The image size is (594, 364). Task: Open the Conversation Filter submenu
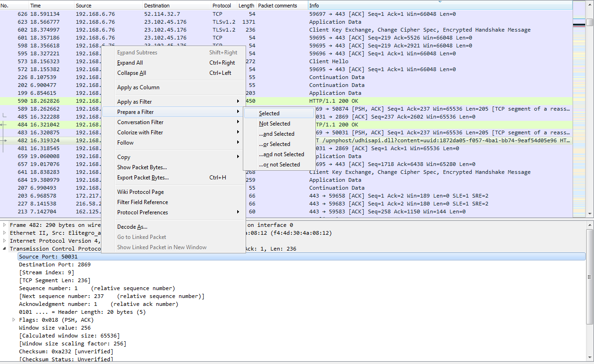coord(140,122)
